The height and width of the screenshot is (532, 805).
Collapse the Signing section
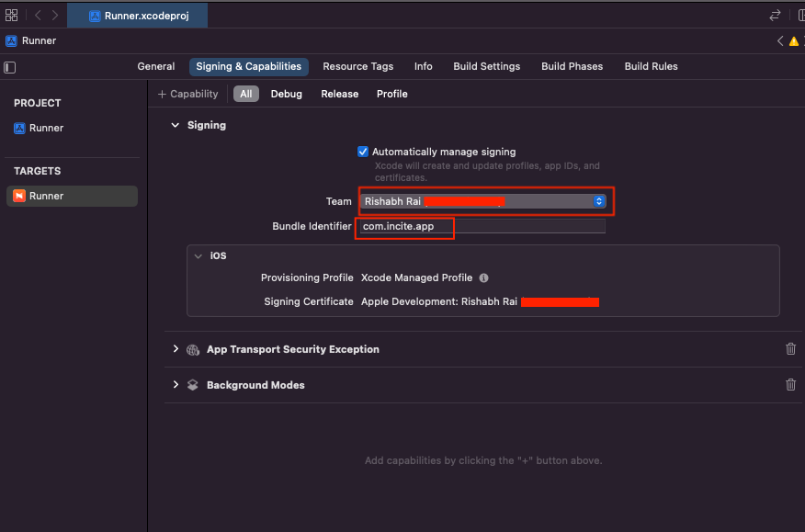pyautogui.click(x=175, y=125)
